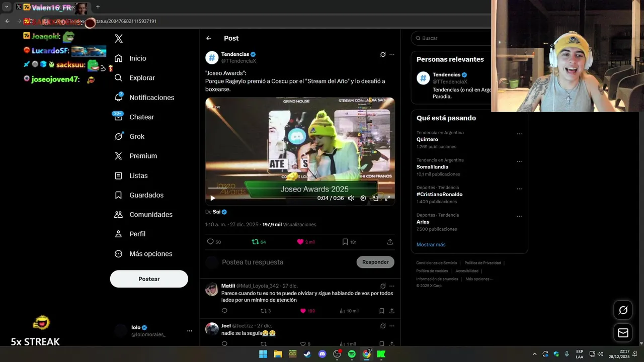This screenshot has height=362, width=644.
Task: Click the X logo home icon
Action: [119, 39]
